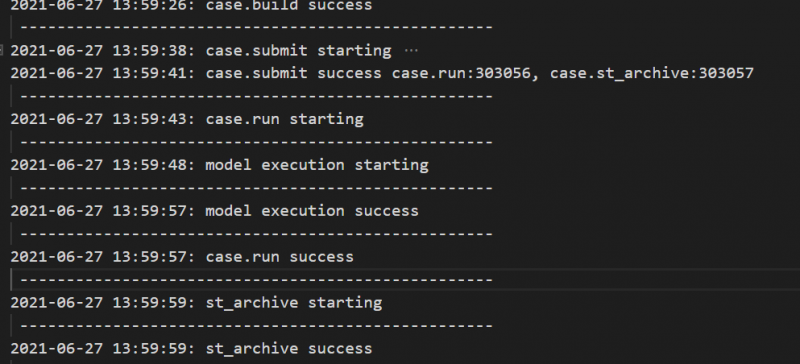Click the model execution starting entry
This screenshot has height=364, width=800.
click(317, 165)
